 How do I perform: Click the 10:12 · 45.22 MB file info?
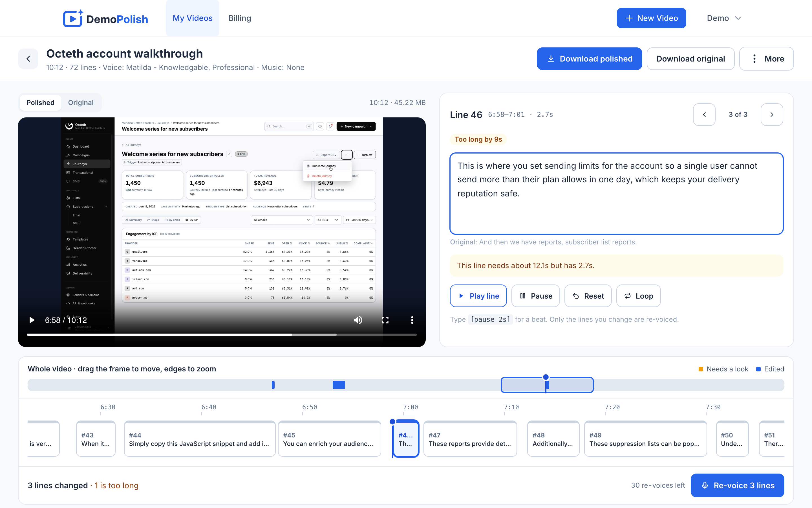point(397,103)
